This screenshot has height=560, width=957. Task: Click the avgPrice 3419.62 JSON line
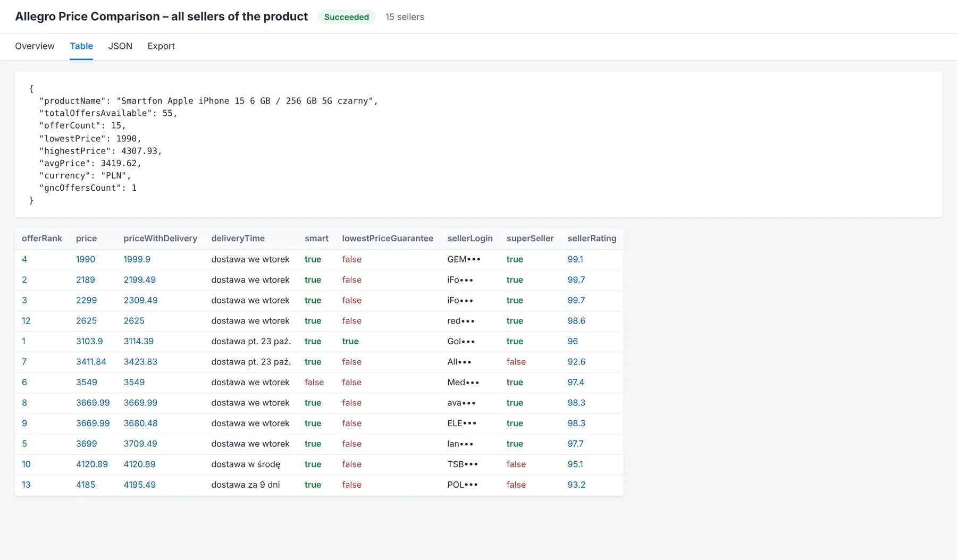point(90,163)
